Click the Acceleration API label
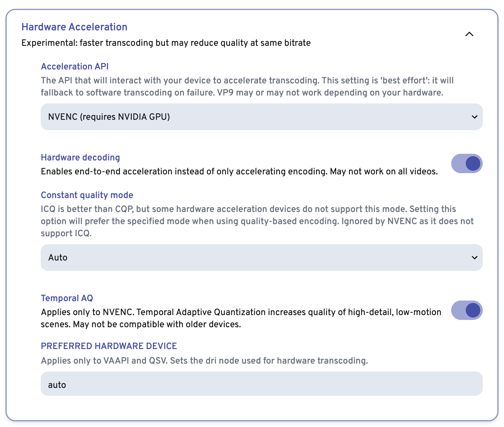The image size is (504, 427). [x=75, y=66]
